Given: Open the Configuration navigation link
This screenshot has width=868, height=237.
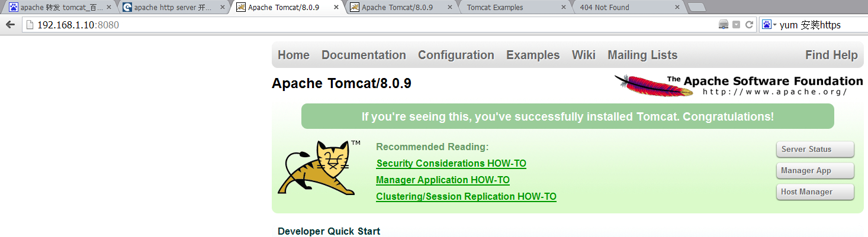Looking at the screenshot, I should click(x=456, y=55).
